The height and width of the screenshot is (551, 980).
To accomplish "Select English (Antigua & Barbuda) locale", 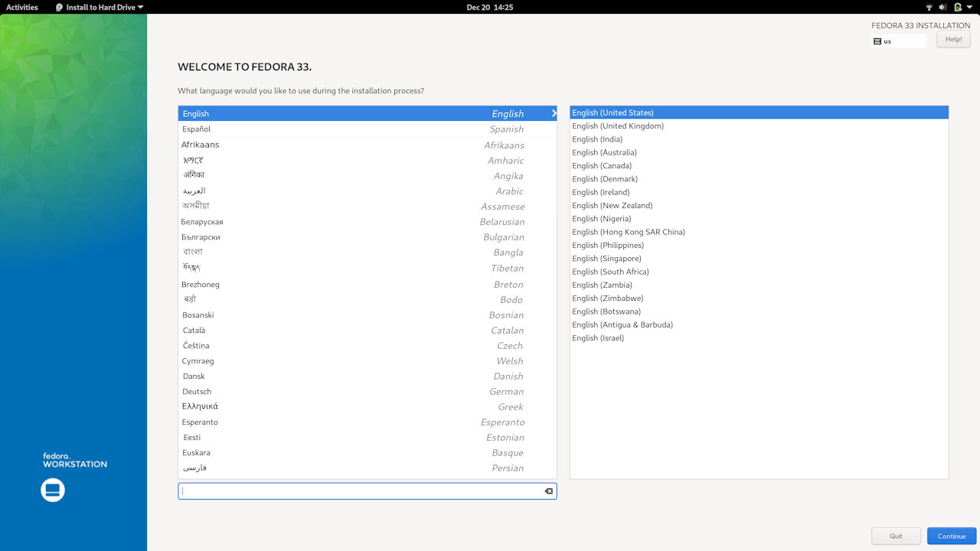I will (759, 324).
